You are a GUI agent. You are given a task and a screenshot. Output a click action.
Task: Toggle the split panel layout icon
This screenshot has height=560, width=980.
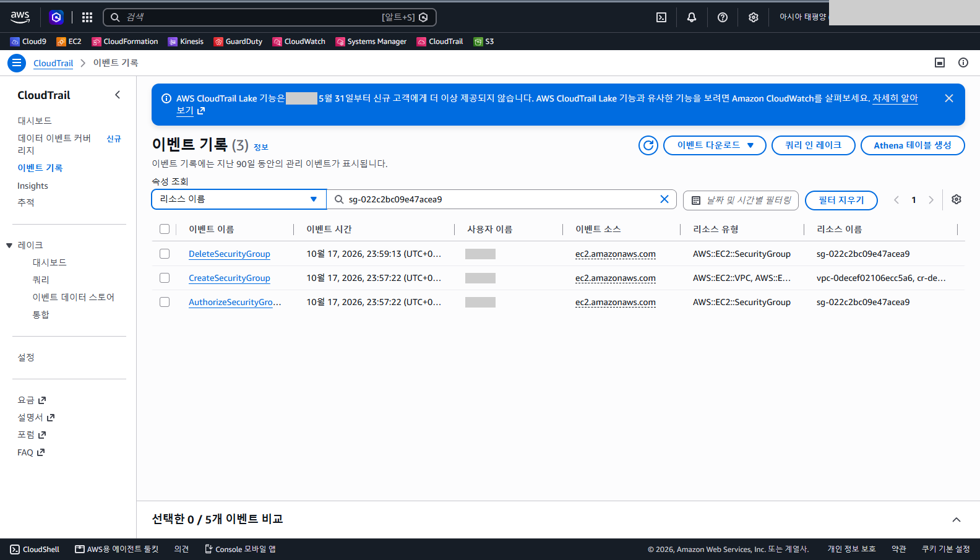(x=940, y=62)
